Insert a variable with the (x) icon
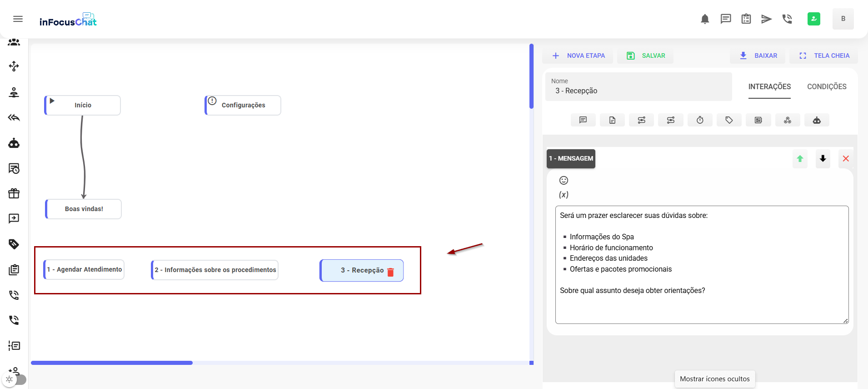 (x=564, y=195)
